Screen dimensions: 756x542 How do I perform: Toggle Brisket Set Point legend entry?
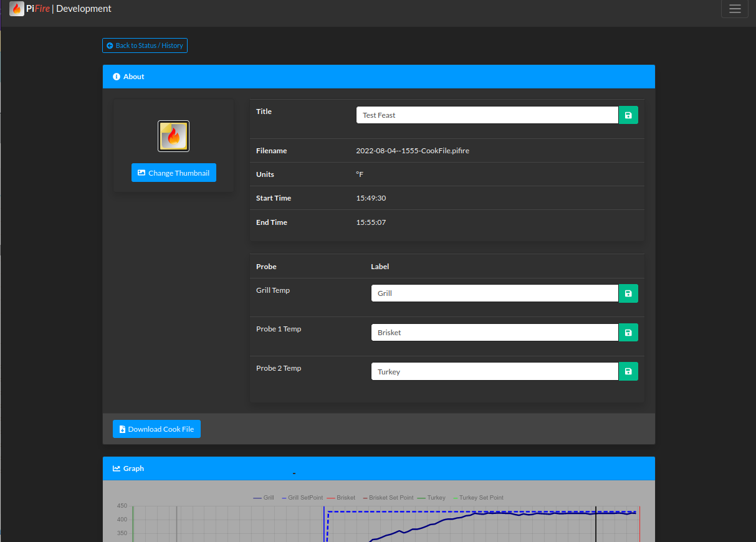pyautogui.click(x=386, y=498)
